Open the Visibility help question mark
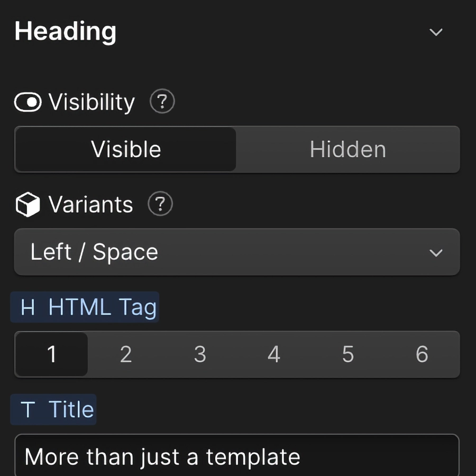The height and width of the screenshot is (476, 476). pyautogui.click(x=162, y=102)
